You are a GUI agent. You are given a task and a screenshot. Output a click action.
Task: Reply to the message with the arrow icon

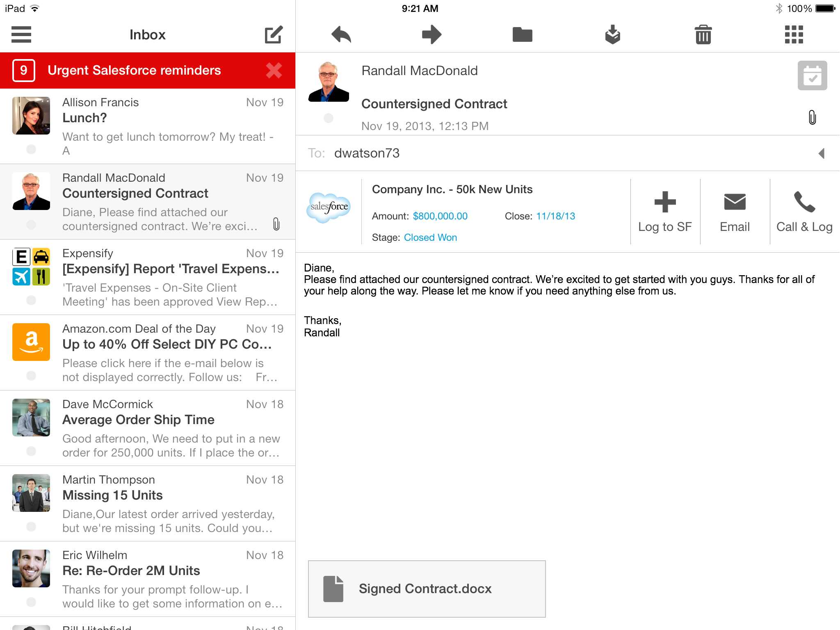341,34
